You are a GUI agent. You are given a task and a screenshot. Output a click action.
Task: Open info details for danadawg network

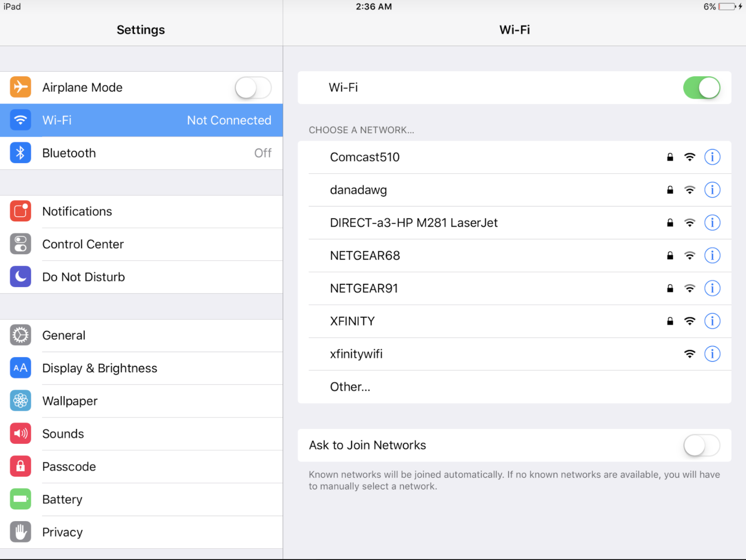pos(712,190)
